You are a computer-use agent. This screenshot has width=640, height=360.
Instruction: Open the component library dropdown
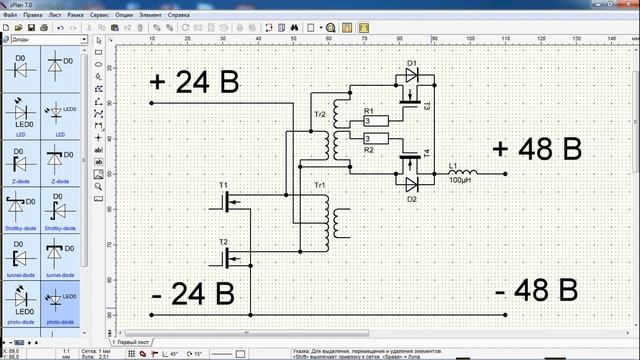84,40
